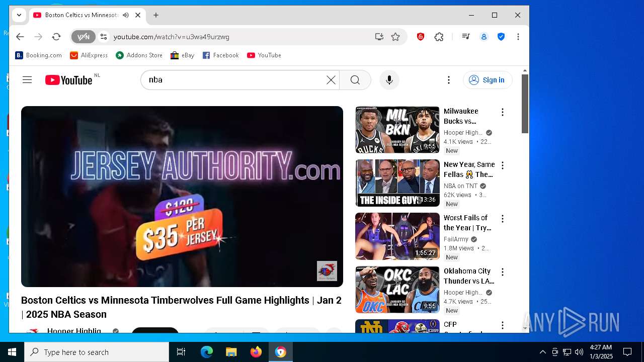Reload the current page
The height and width of the screenshot is (362, 644).
(x=56, y=37)
